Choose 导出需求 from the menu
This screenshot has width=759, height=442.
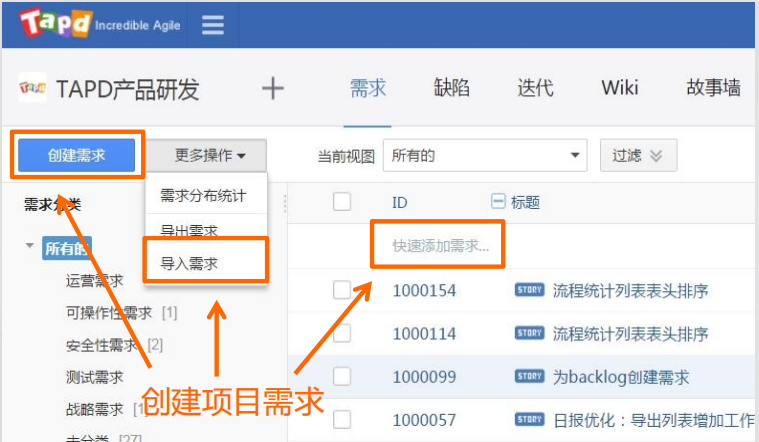pos(189,230)
